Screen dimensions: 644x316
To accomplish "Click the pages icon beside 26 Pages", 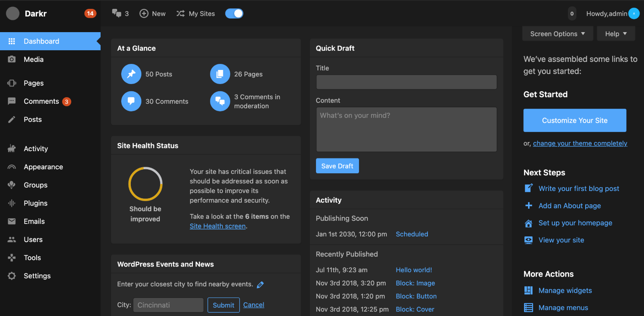I will click(220, 74).
